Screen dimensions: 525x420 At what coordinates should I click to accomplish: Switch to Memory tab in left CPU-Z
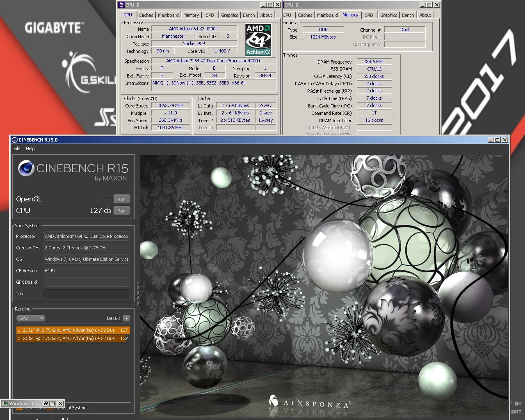pos(191,15)
